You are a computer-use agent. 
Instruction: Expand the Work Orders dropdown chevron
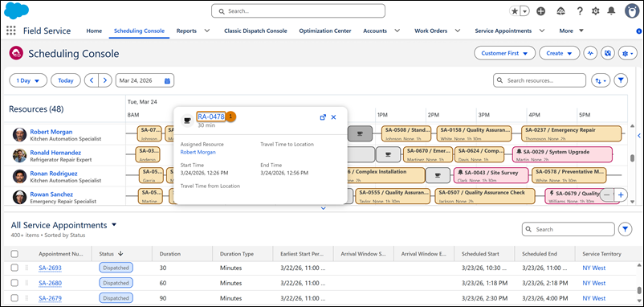point(457,31)
